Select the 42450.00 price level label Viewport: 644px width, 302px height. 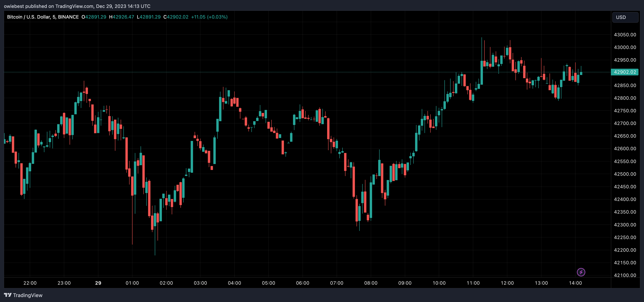pos(625,187)
